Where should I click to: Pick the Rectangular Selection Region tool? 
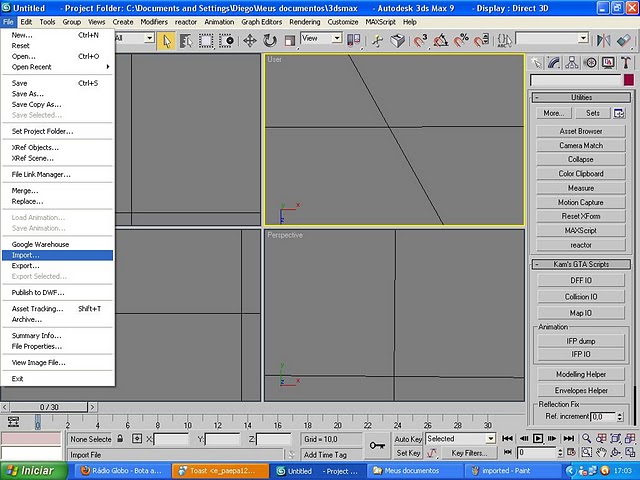(x=206, y=41)
